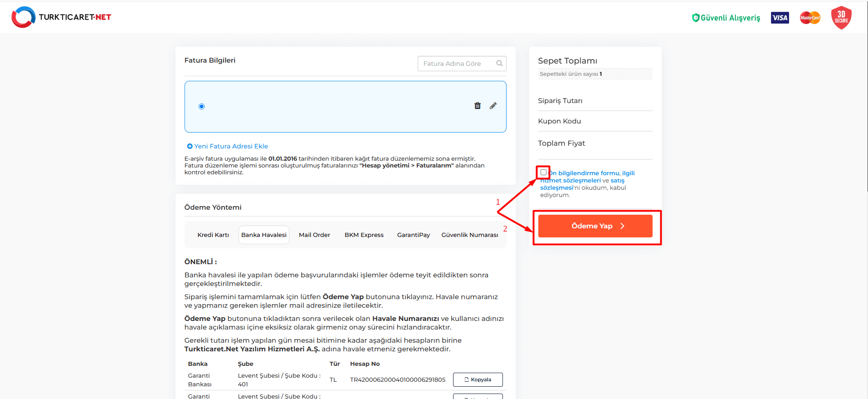Click the trash icon to delete invoice address
Screen dimensions: 868x399
(477, 106)
